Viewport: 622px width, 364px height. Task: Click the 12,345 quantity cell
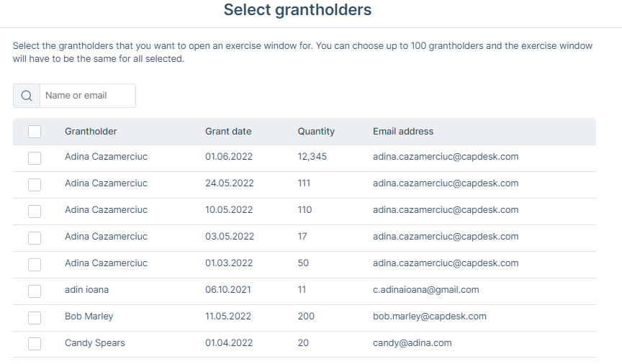[x=312, y=157]
